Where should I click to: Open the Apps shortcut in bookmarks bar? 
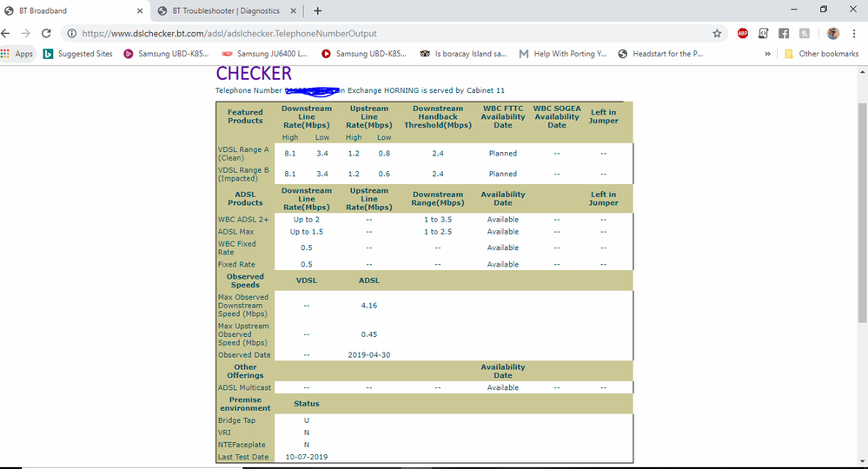point(17,54)
